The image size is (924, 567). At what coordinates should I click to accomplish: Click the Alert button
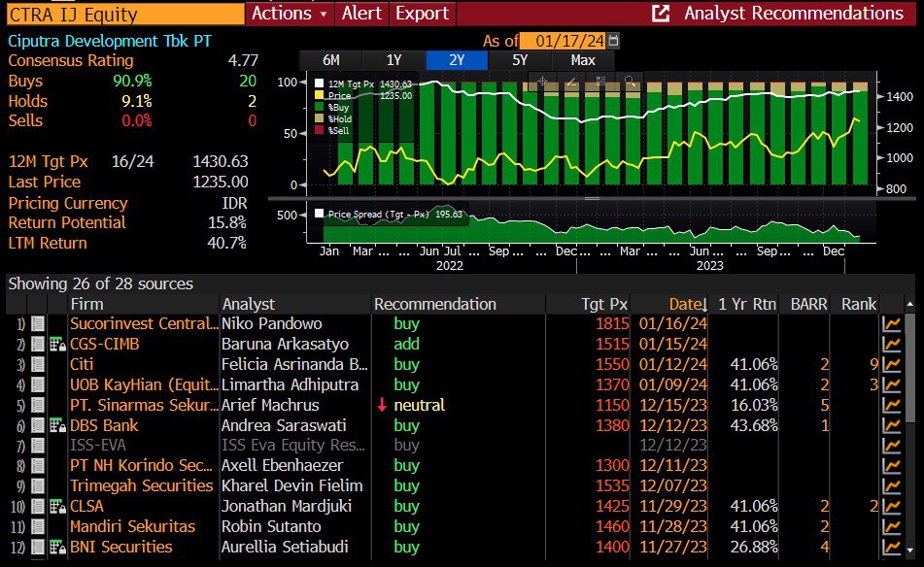[362, 14]
